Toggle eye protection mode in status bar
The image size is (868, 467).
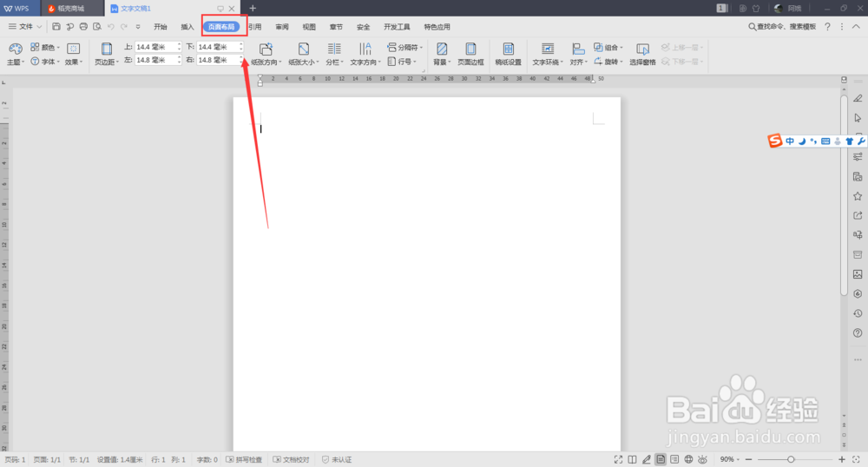(702, 459)
